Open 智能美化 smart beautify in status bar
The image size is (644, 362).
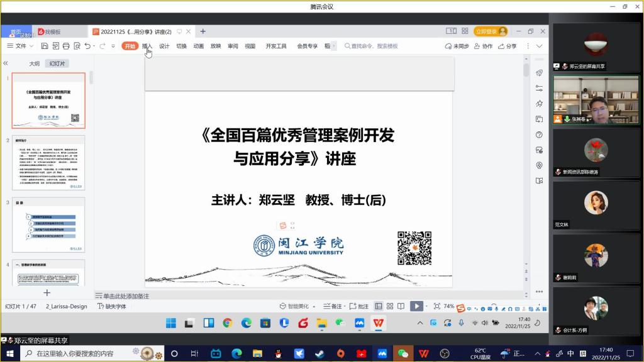[294, 306]
